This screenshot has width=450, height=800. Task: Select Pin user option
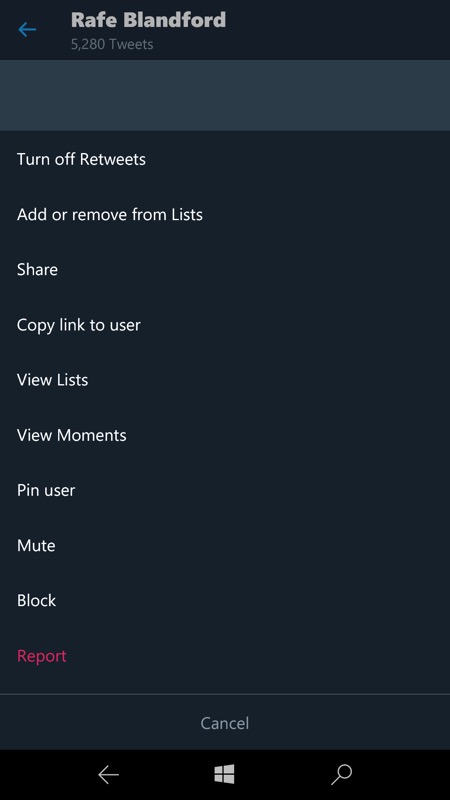(x=46, y=490)
